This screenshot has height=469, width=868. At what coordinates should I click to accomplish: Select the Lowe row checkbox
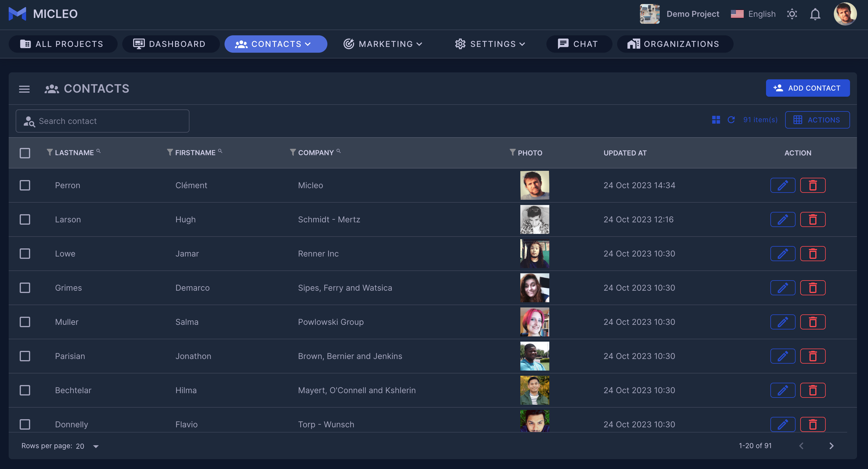click(x=25, y=254)
